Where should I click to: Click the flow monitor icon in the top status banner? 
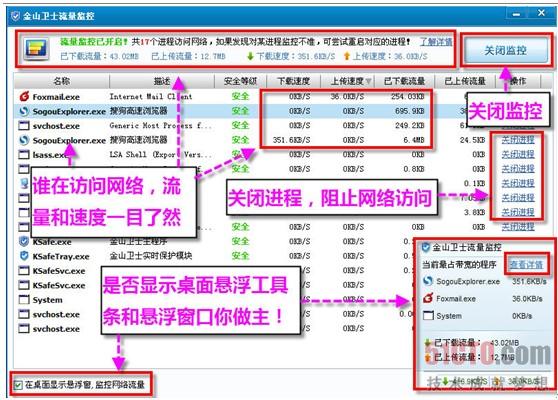click(36, 48)
